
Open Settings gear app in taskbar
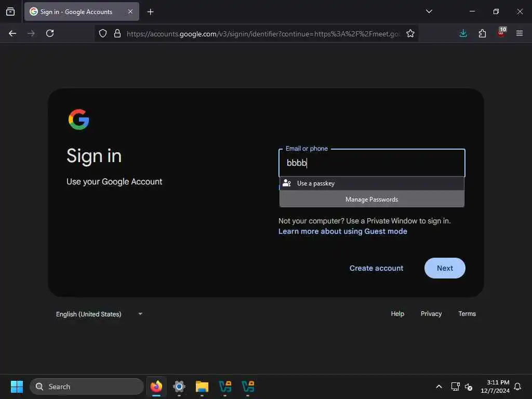tap(179, 387)
